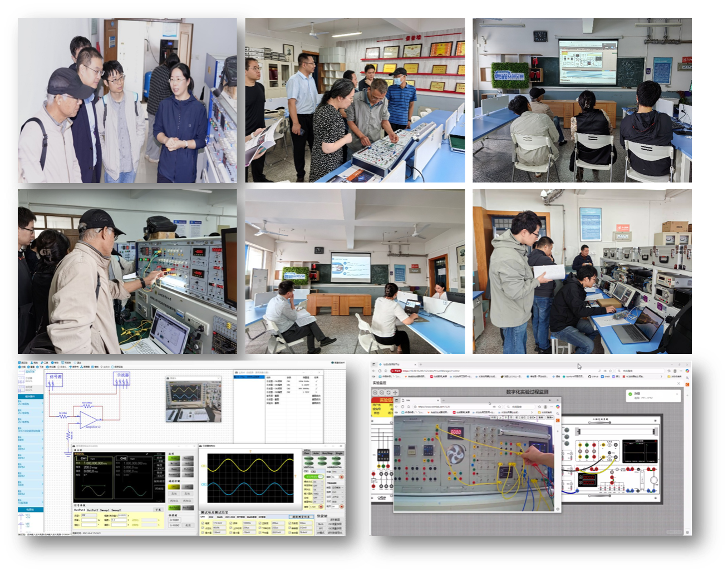Select the Math tab in measurement results
Image resolution: width=728 pixels, height=572 pixels.
[219, 517]
